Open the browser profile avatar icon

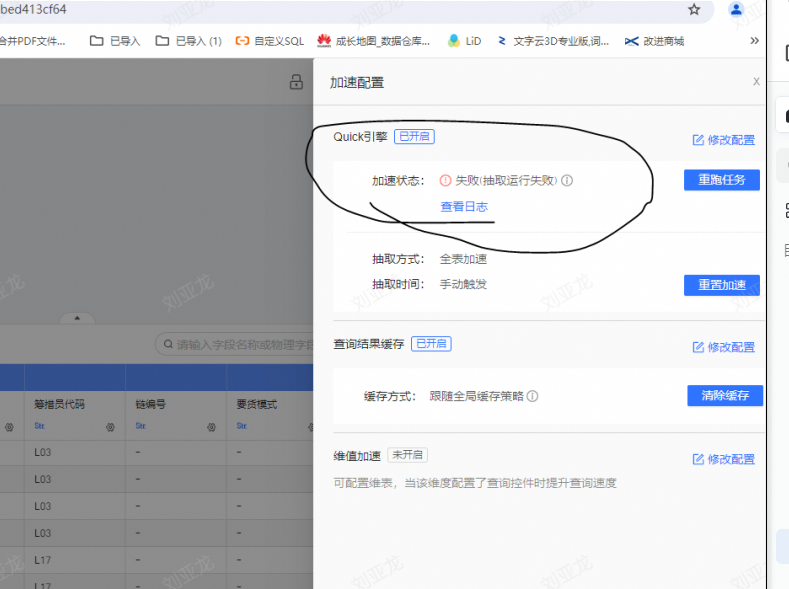pyautogui.click(x=736, y=10)
